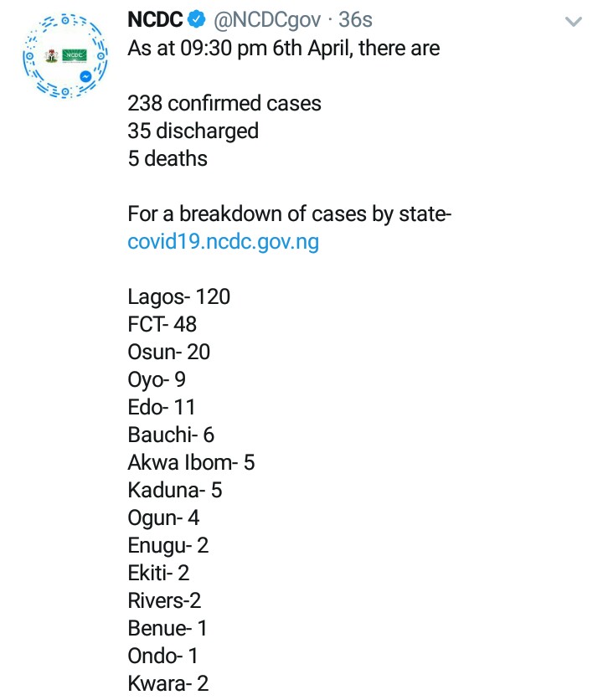Click the 'Bauchi- 6' entry
Screen dimensions: 603x700
(171, 435)
